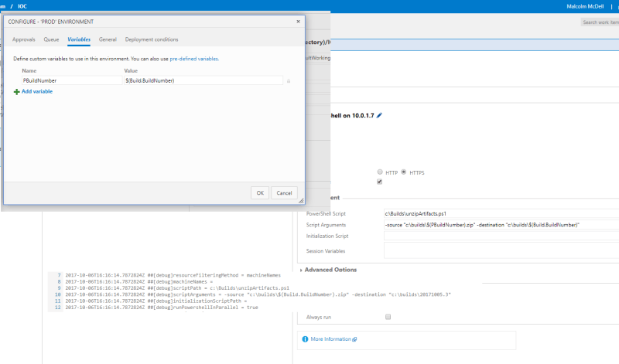
Task: Edit the PBuildNumber variable name field
Action: 72,80
